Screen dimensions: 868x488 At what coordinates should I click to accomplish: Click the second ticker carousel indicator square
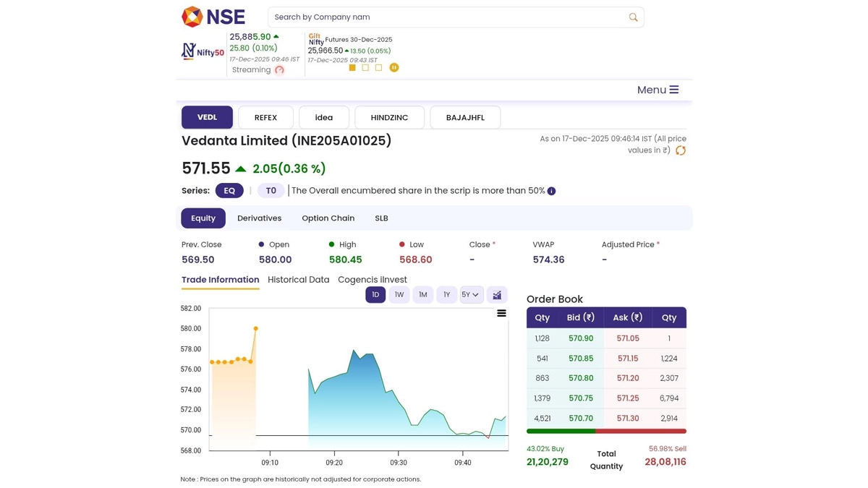365,68
